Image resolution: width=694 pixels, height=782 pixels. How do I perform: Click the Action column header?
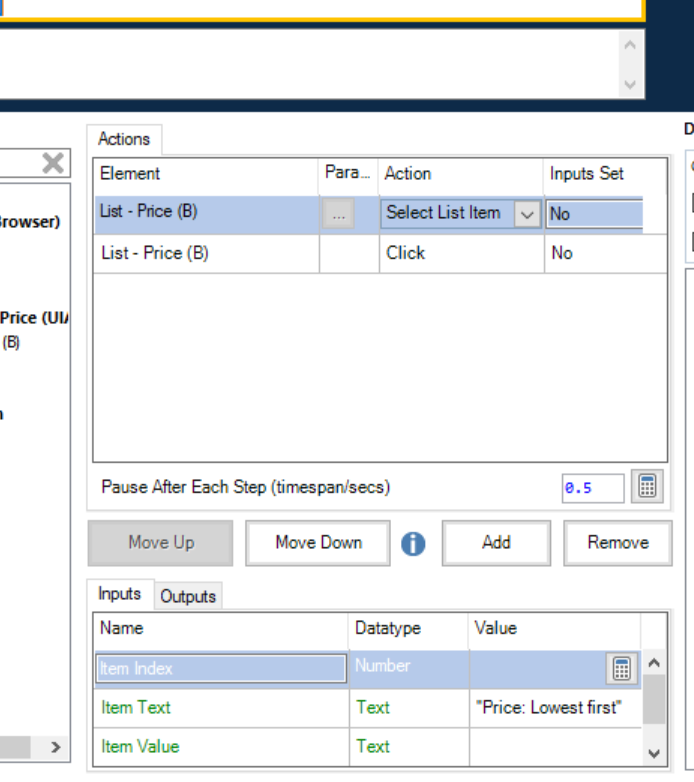(461, 174)
